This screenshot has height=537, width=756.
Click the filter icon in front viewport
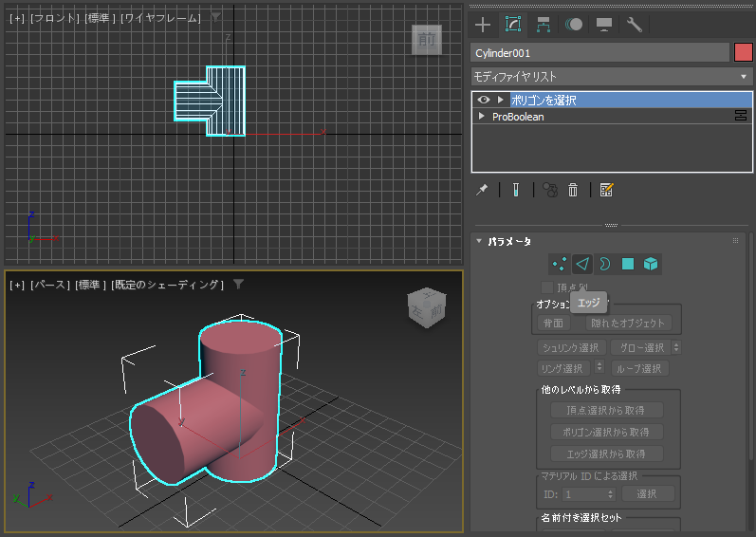coord(216,17)
